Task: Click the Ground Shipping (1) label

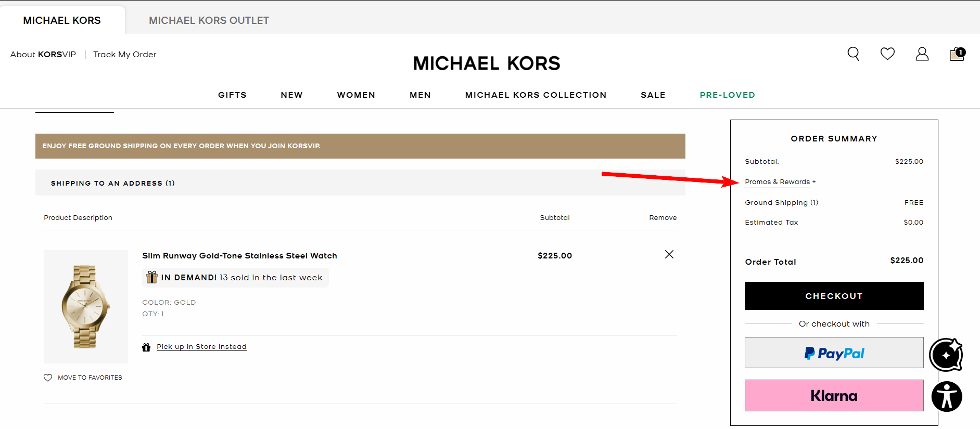Action: click(781, 203)
